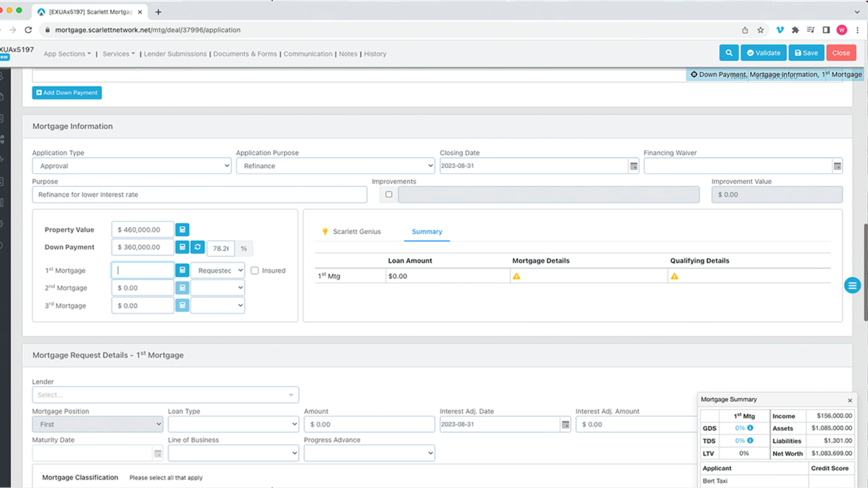Viewport: 868px width, 488px height.
Task: Open Financing Waiver calendar picker
Action: coord(837,166)
